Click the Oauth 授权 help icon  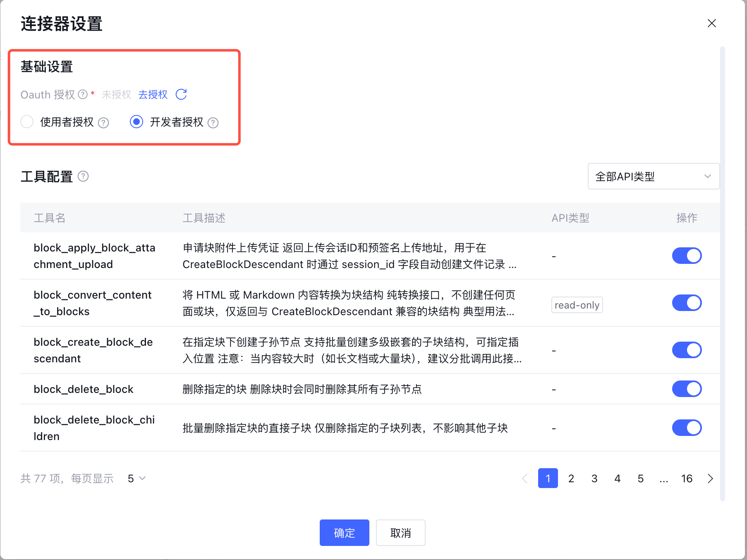(x=83, y=95)
